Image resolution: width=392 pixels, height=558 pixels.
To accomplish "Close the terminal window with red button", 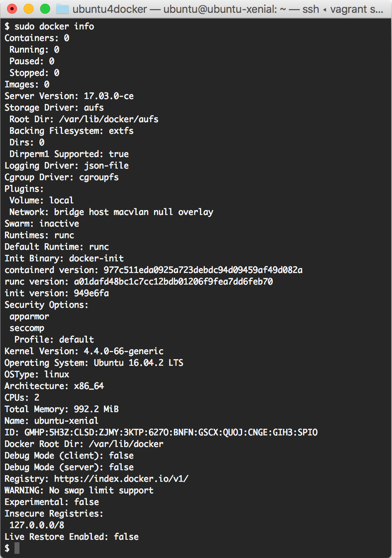I will pos(12,9).
